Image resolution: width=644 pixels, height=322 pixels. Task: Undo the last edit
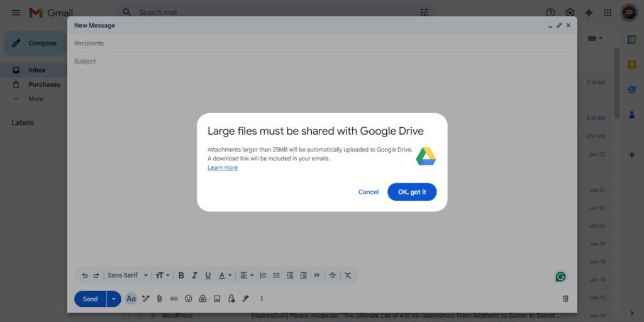85,275
